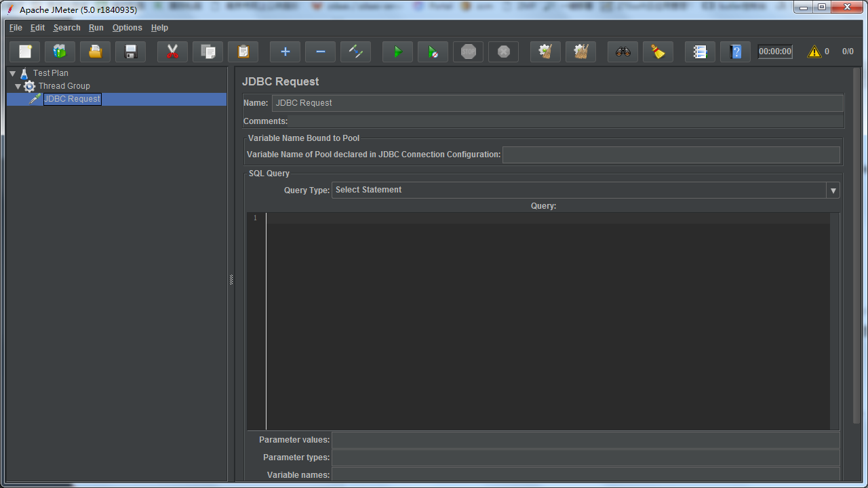Click the JDBC Request panel heading
This screenshot has width=868, height=488.
point(281,81)
